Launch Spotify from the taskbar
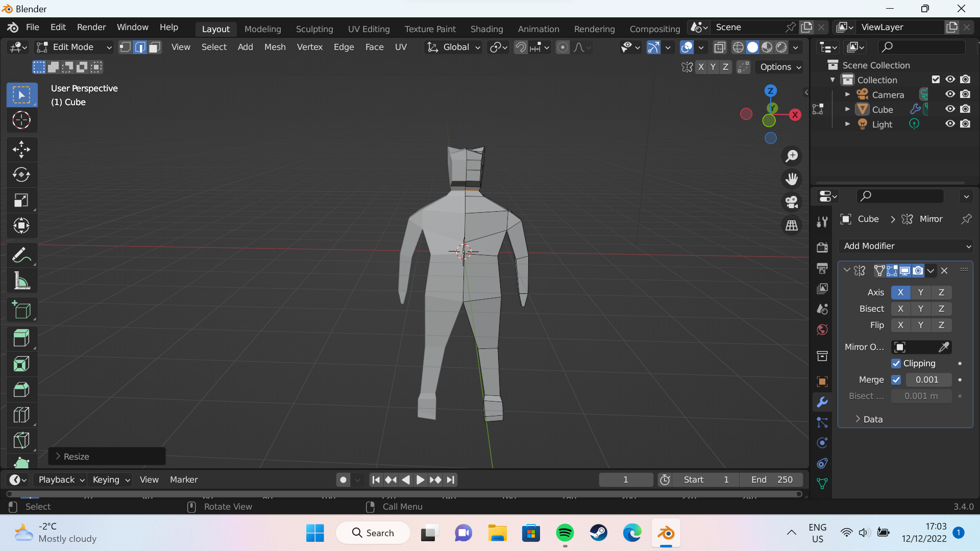Screen dimensions: 980x551 [x=565, y=533]
